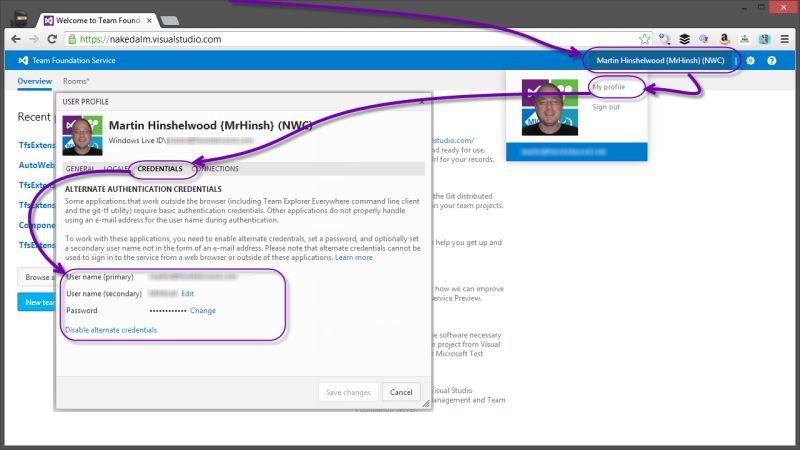Open the GENERAL tab in User Profile
Image resolution: width=800 pixels, height=450 pixels.
click(80, 169)
